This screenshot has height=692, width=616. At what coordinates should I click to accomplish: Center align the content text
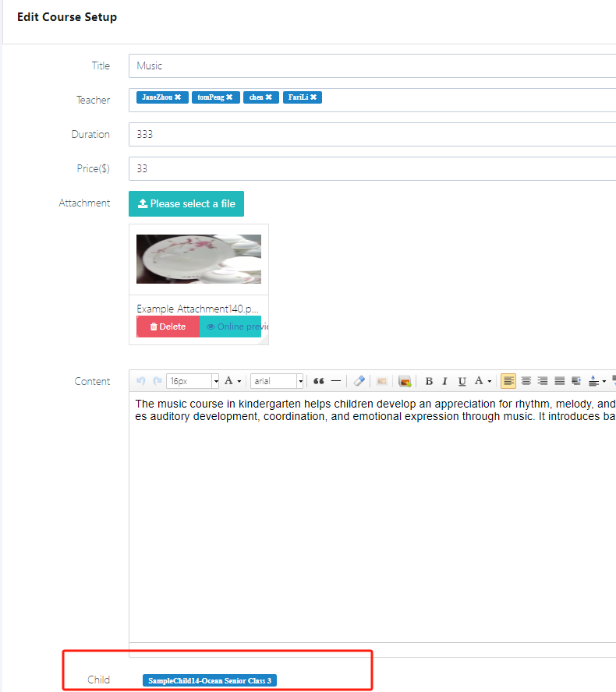click(x=526, y=381)
